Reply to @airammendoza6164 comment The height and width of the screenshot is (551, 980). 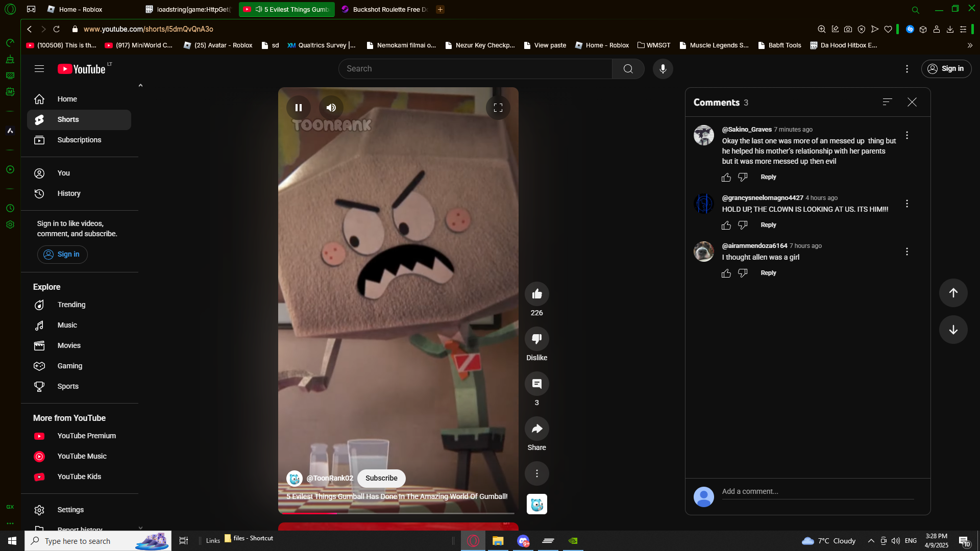click(x=768, y=273)
